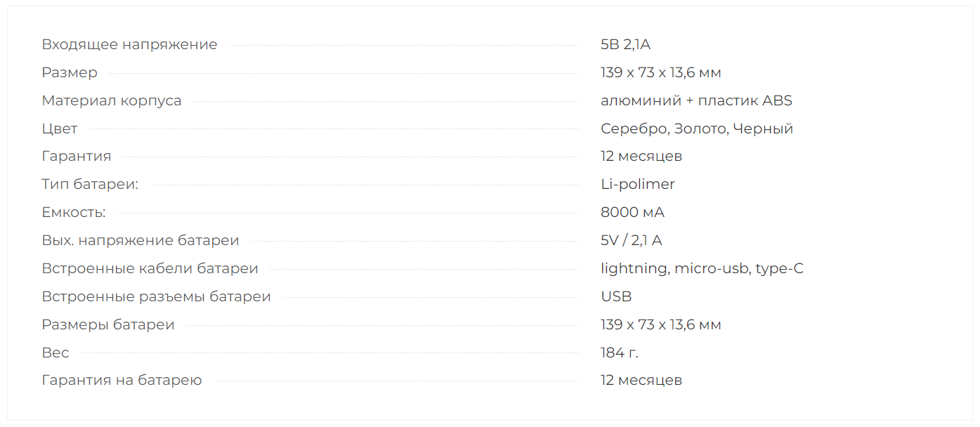Click the '8000 мА' capacity value
The height and width of the screenshot is (427, 980).
(632, 212)
